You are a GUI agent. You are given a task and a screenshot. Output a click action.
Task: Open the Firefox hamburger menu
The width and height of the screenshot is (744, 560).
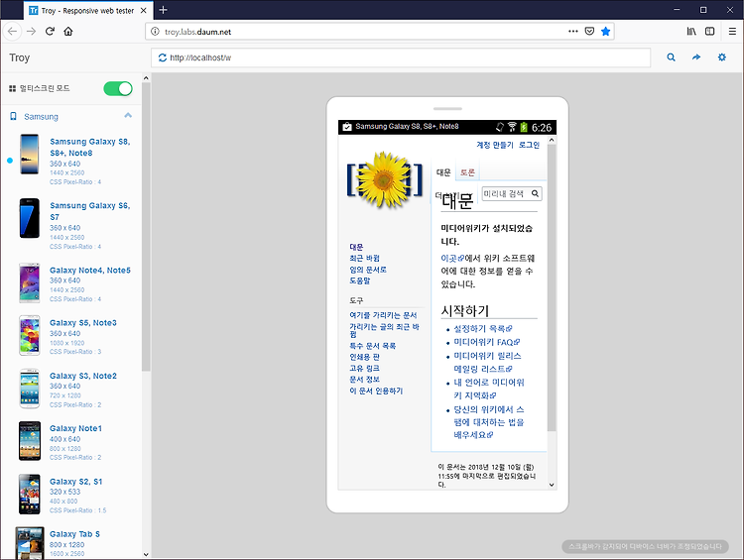732,32
